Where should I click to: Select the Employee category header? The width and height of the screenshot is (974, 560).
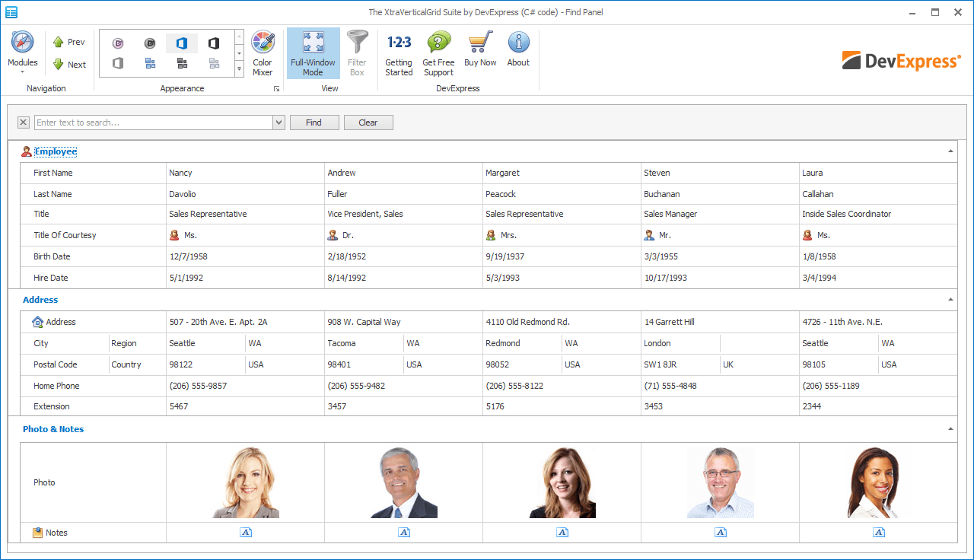[x=482, y=151]
